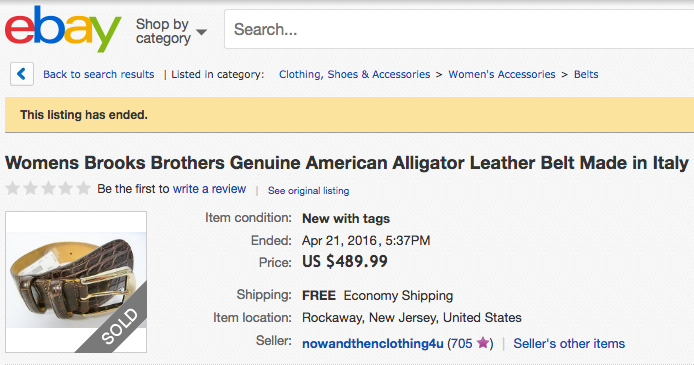Open the Belts breadcrumb category

coord(586,74)
